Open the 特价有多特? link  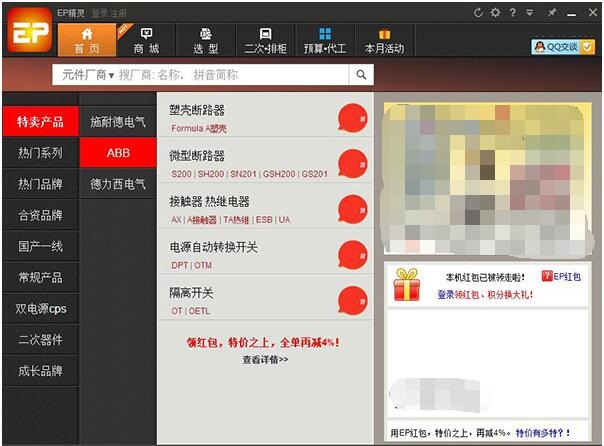[x=542, y=433]
